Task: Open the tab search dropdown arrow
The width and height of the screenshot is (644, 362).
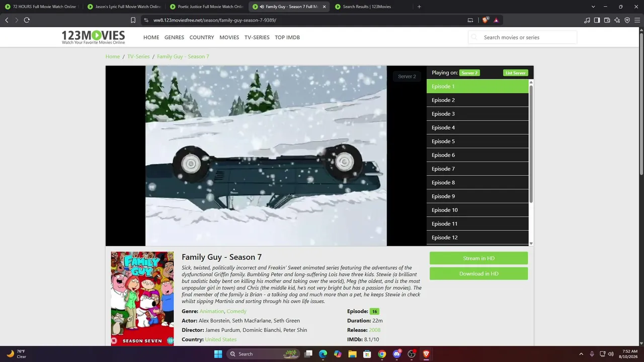Action: [x=593, y=7]
